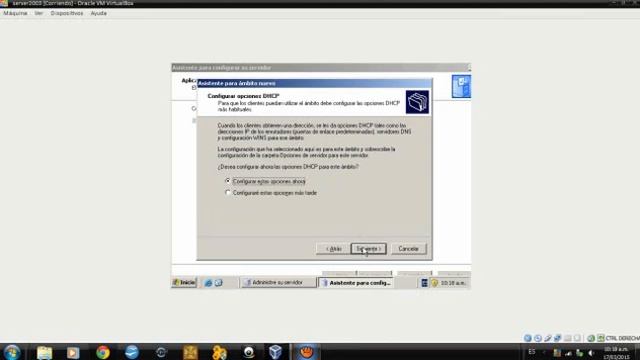
Task: Open the Ayuda menu in VirtualBox
Action: (x=99, y=13)
